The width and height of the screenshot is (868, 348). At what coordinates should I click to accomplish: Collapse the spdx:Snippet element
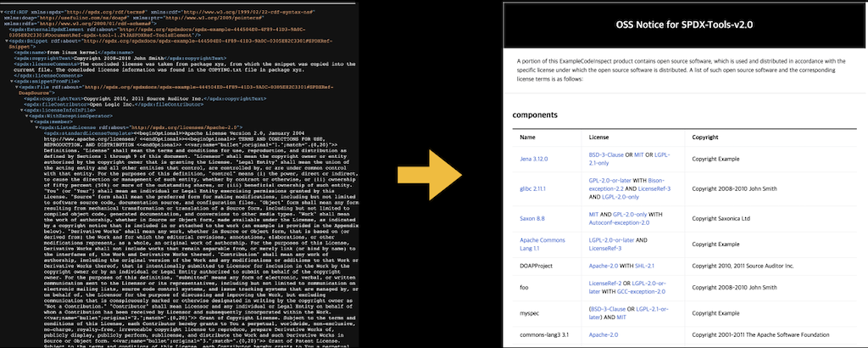click(x=8, y=40)
